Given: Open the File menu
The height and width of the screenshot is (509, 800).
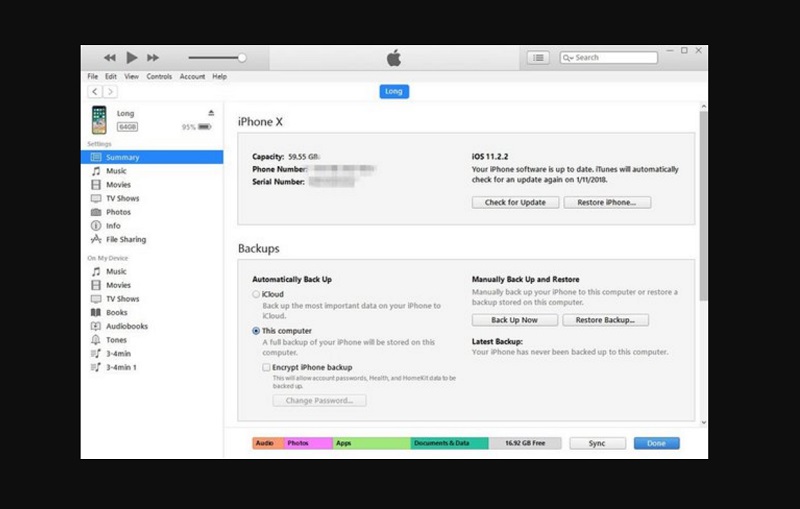Looking at the screenshot, I should click(x=92, y=77).
